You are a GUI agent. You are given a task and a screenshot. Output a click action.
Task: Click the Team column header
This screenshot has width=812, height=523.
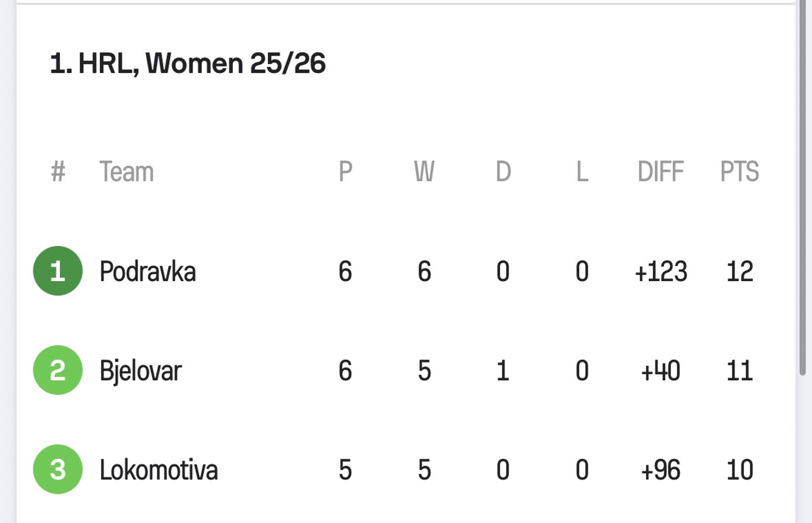[126, 171]
